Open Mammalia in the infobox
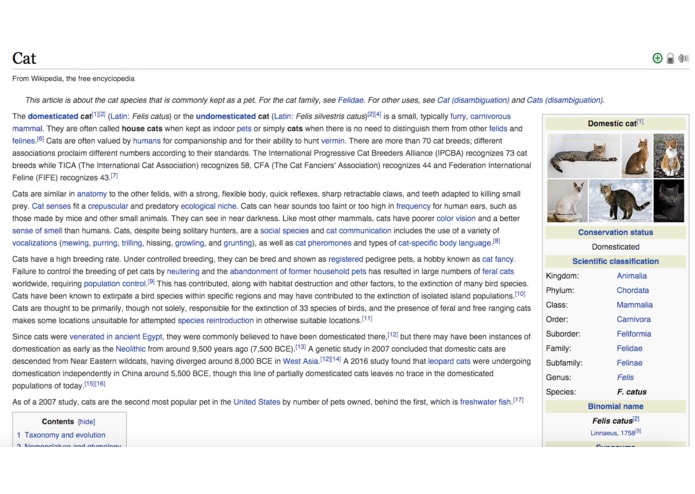This screenshot has width=695, height=494. 634,305
